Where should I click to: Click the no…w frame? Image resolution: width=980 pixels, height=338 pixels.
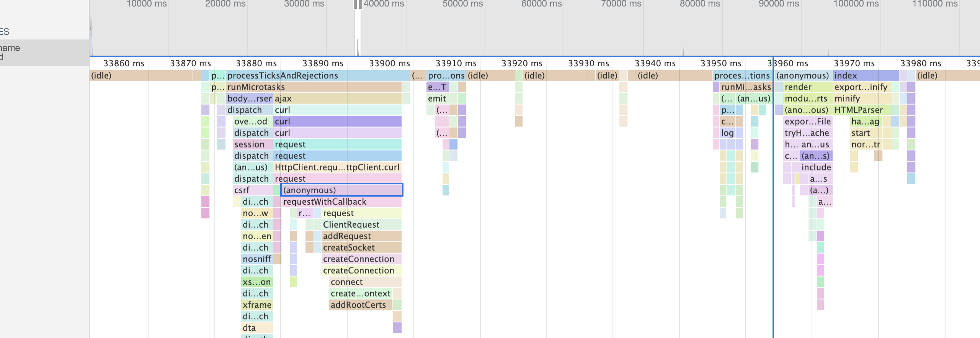coord(257,213)
